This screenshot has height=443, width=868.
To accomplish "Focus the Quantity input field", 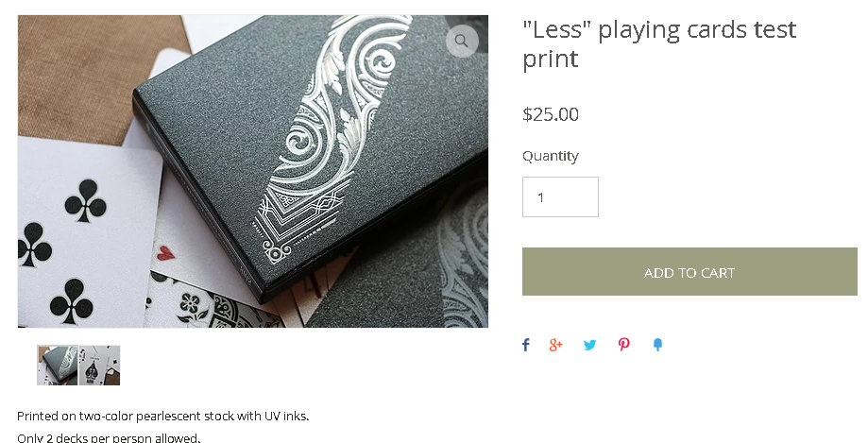I will tap(560, 197).
